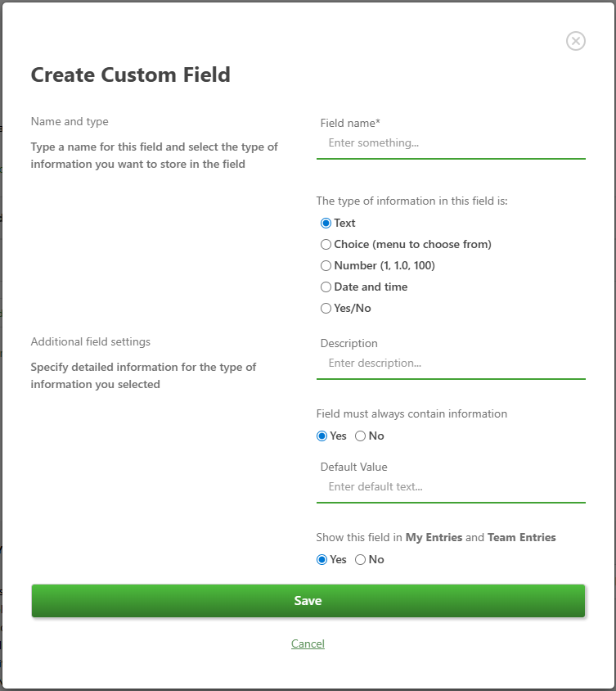Select the Yes/No field type
616x691 pixels.
tap(326, 309)
